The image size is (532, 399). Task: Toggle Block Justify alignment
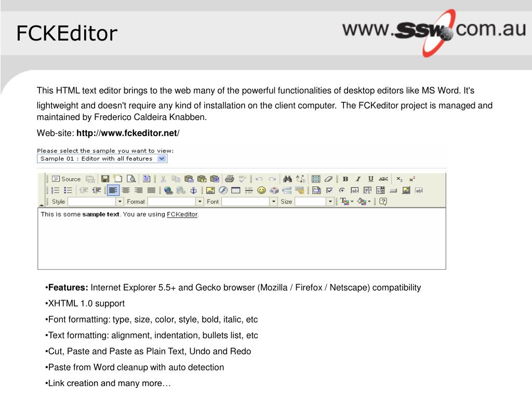click(x=151, y=190)
